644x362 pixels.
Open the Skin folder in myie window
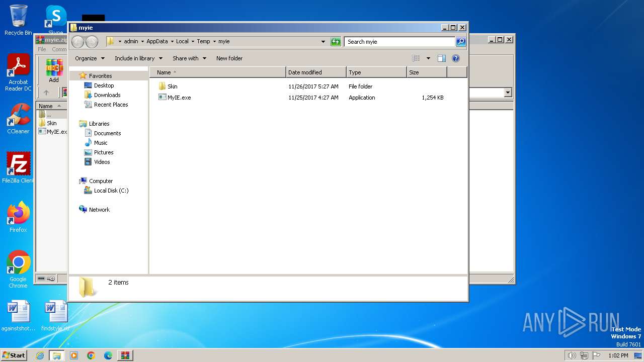click(x=172, y=86)
